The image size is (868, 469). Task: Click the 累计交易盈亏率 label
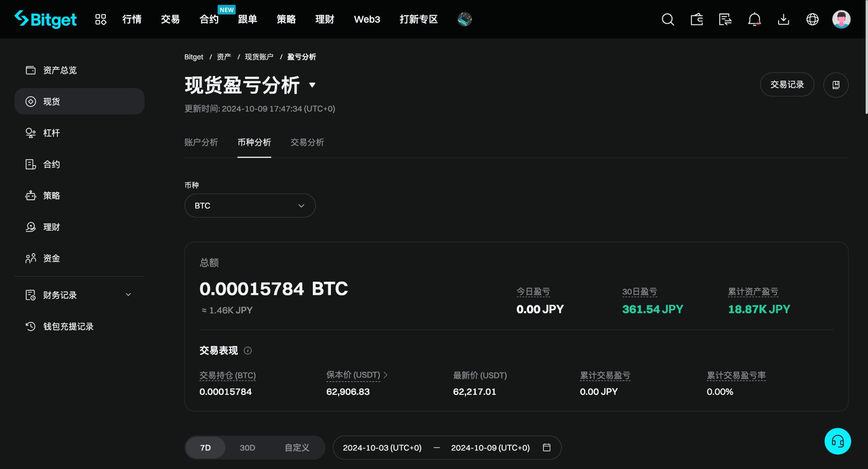pos(736,375)
